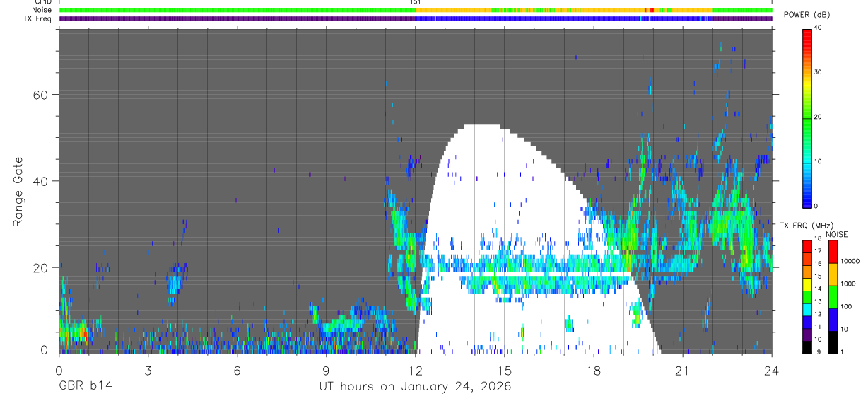Click the 15 tick on UT hours axis
The width and height of the screenshot is (868, 401).
click(x=505, y=370)
